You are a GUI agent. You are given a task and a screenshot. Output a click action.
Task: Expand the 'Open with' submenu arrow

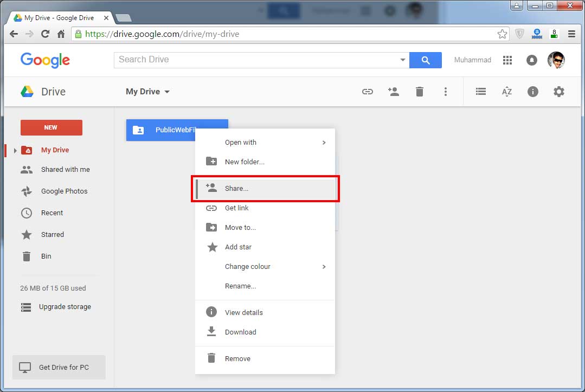(x=324, y=143)
